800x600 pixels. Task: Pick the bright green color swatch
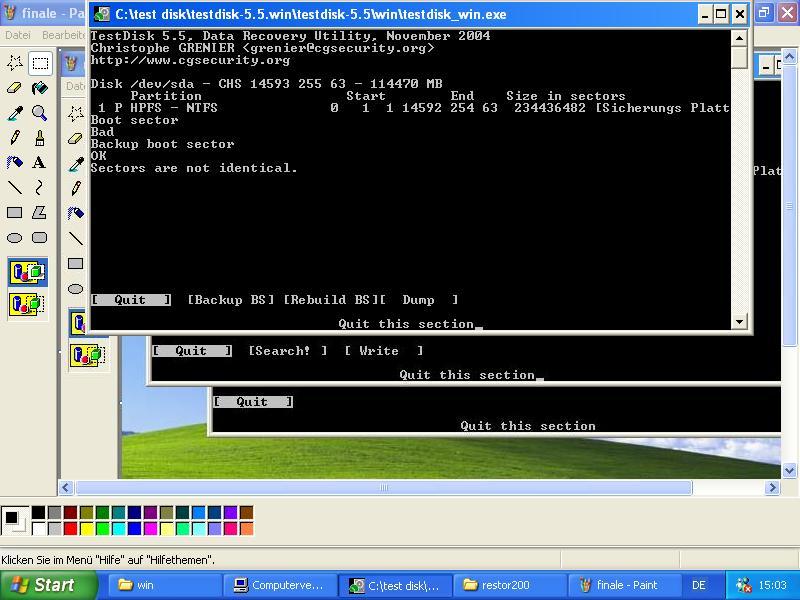pyautogui.click(x=103, y=529)
